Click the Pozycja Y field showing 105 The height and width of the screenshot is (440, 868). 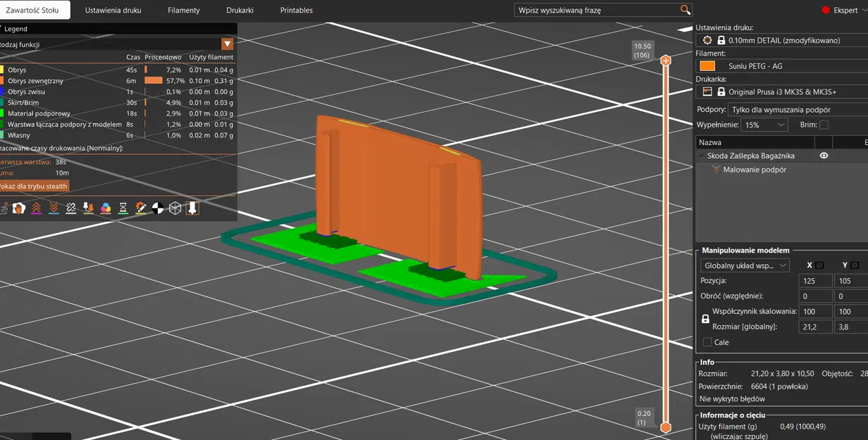tap(851, 281)
